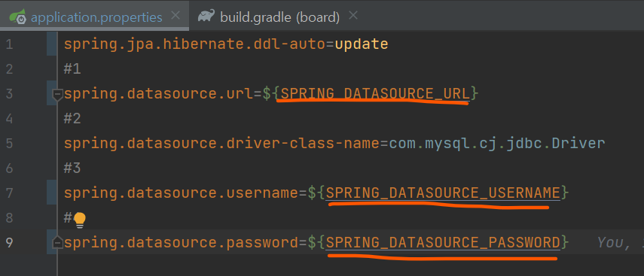Click SPRING_DATASOURCE_URL placeholder text
Screen dimensions: 644x276
point(375,94)
